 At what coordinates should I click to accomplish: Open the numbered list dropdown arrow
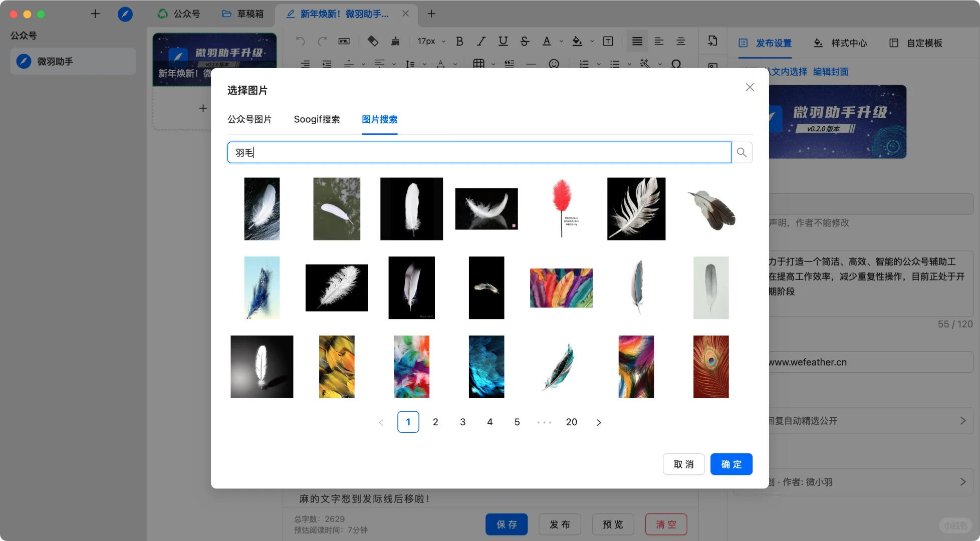[x=599, y=64]
